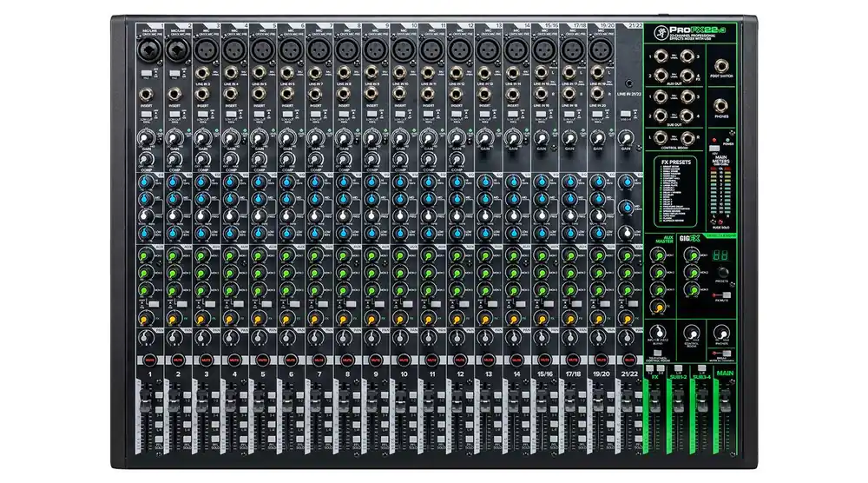Click the Phones level knob

tap(720, 333)
